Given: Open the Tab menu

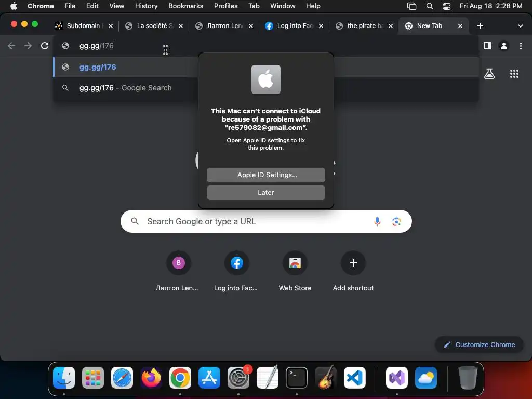Looking at the screenshot, I should (x=254, y=6).
